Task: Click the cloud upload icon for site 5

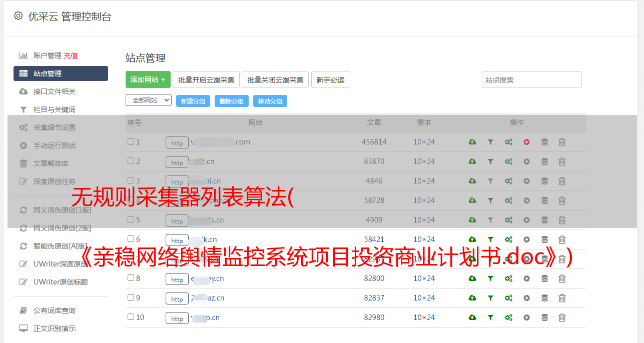Action: (x=472, y=220)
